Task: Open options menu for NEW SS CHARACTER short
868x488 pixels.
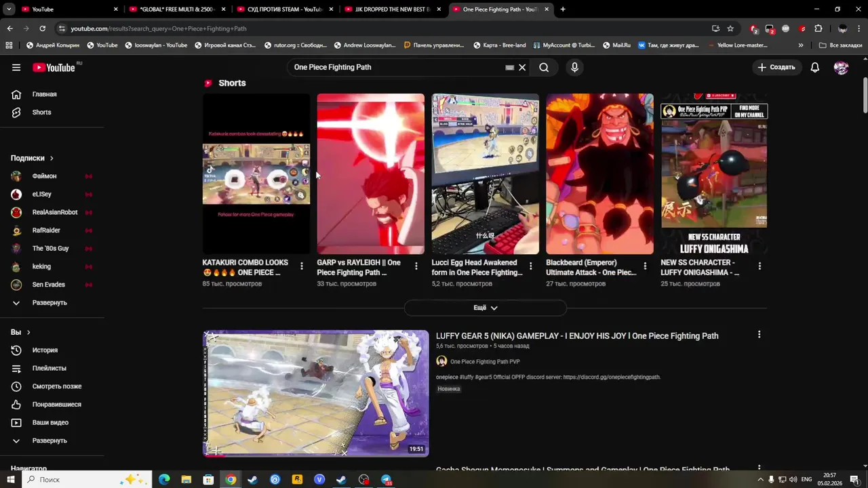Action: [x=759, y=266]
